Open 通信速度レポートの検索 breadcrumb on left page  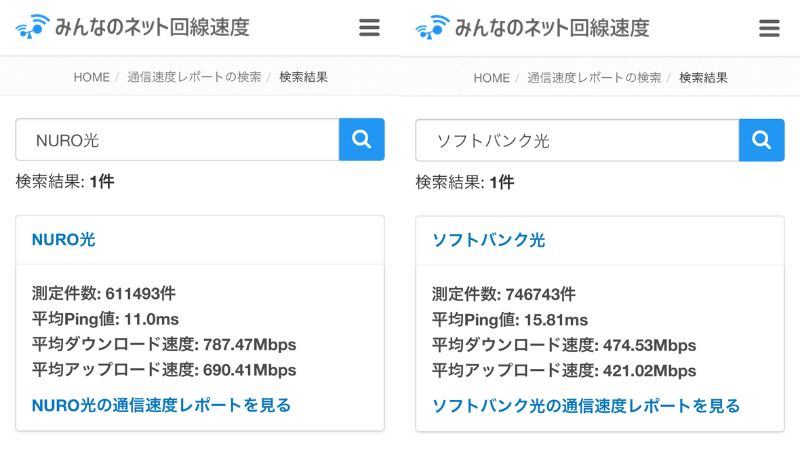[194, 77]
